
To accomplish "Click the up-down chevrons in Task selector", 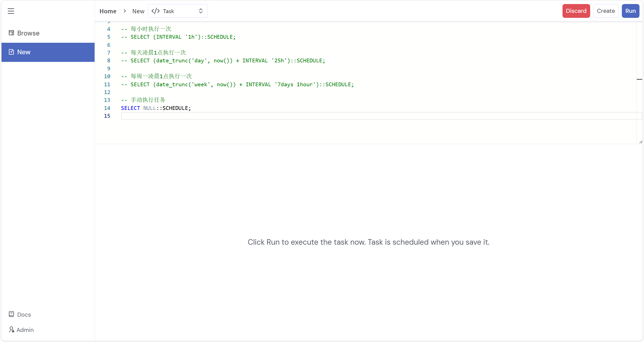I will pyautogui.click(x=201, y=11).
